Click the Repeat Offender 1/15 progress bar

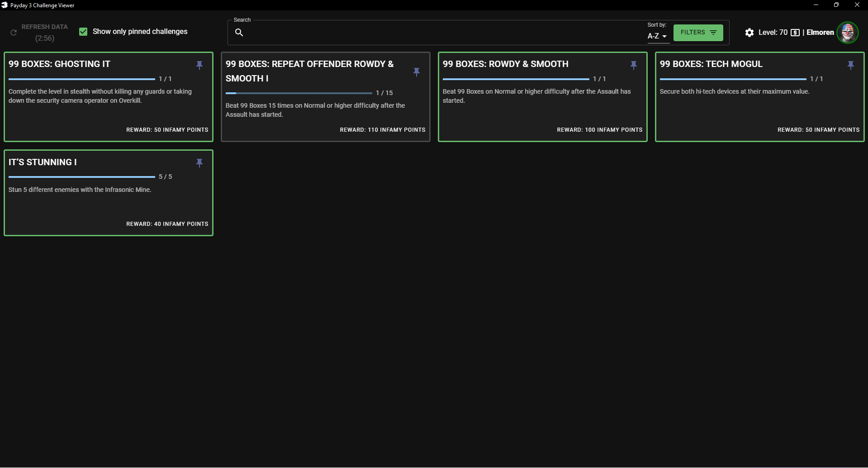[299, 93]
